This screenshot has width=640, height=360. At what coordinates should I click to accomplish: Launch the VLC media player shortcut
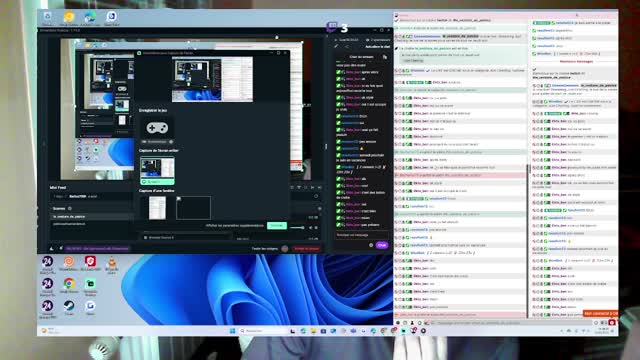(x=112, y=264)
